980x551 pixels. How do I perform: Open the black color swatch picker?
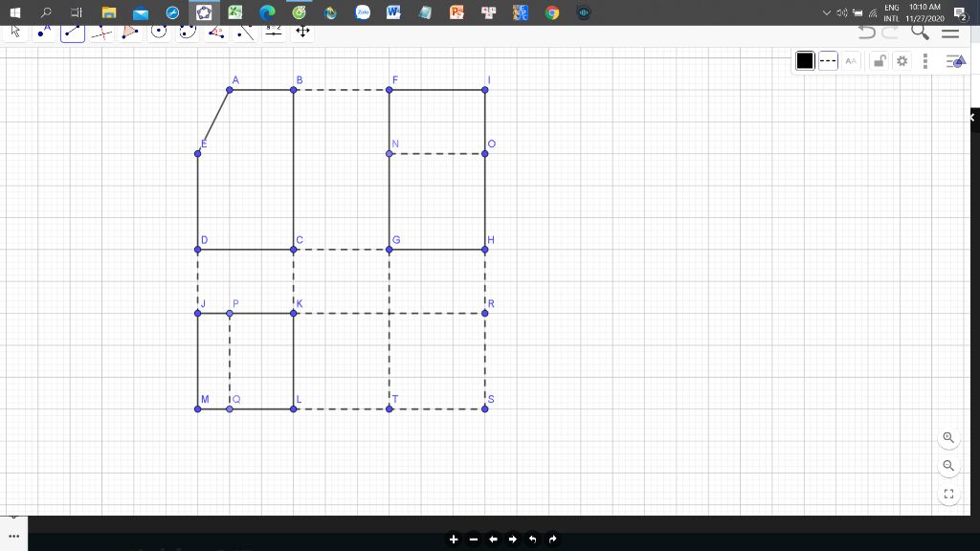point(805,60)
